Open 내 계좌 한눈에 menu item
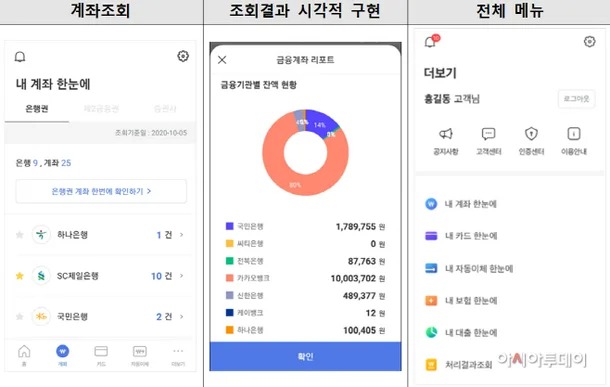This screenshot has width=610, height=387. (x=461, y=204)
